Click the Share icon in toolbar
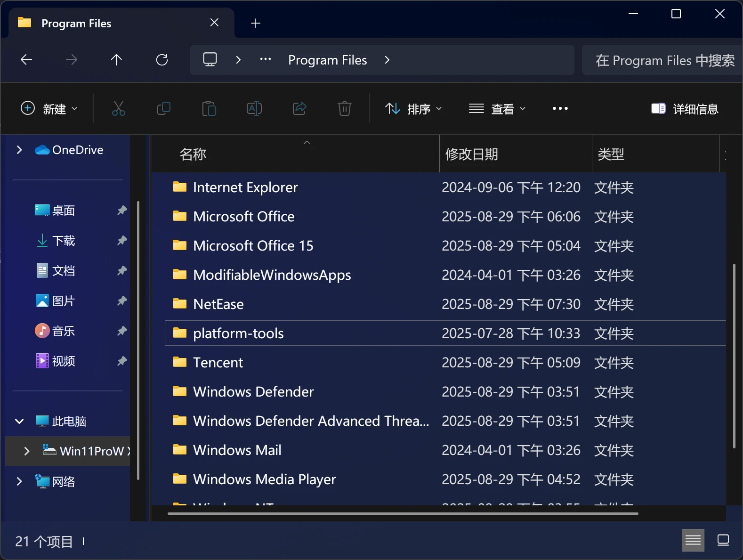743x560 pixels. coord(299,109)
